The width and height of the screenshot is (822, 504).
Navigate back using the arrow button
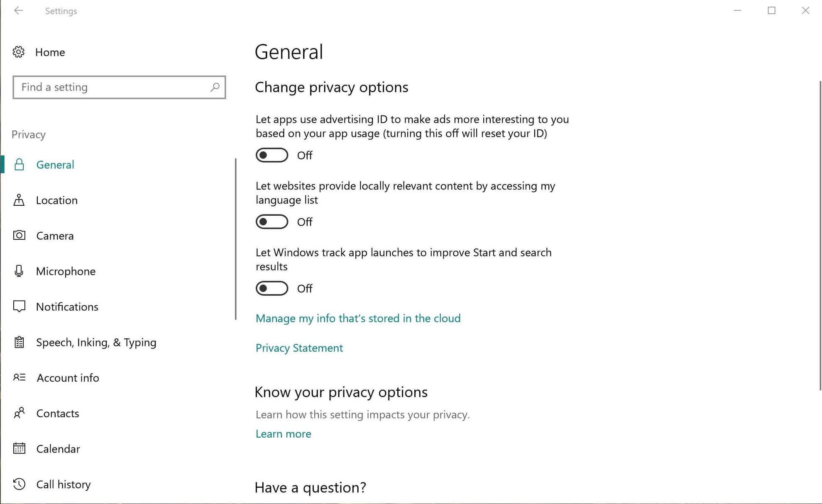pos(19,11)
